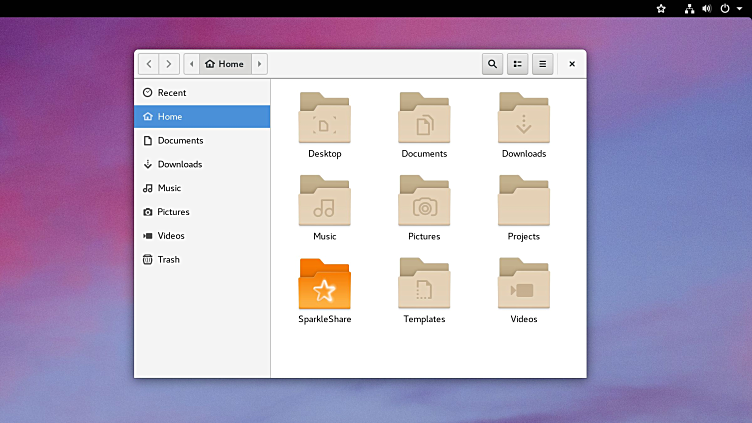Click the volume icon in top bar
The image size is (752, 423).
click(x=706, y=8)
